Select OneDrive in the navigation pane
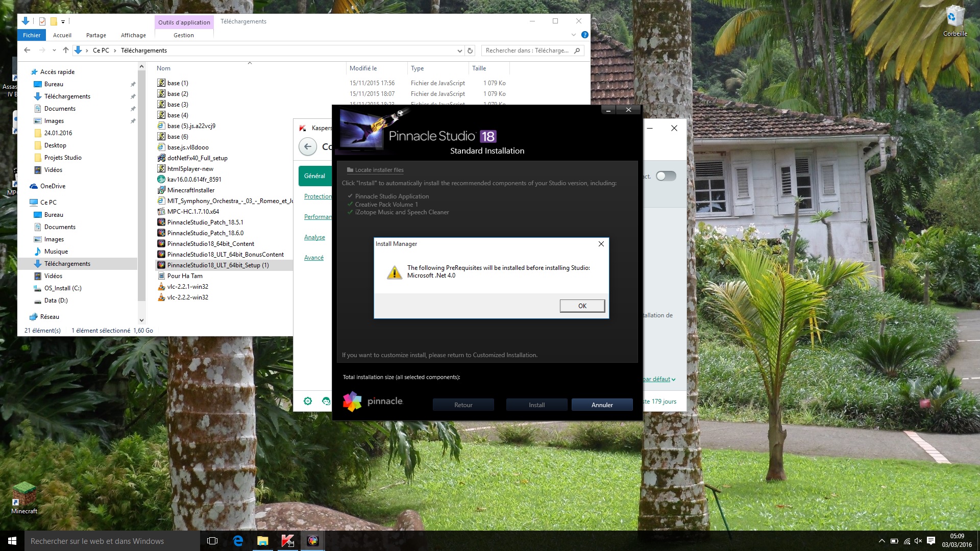 pos(53,186)
